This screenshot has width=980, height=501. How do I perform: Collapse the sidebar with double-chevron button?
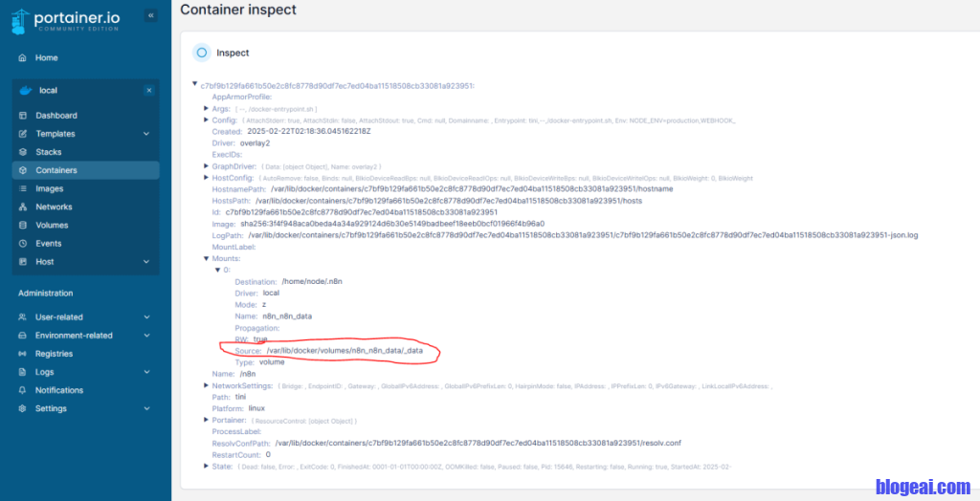coord(150,15)
